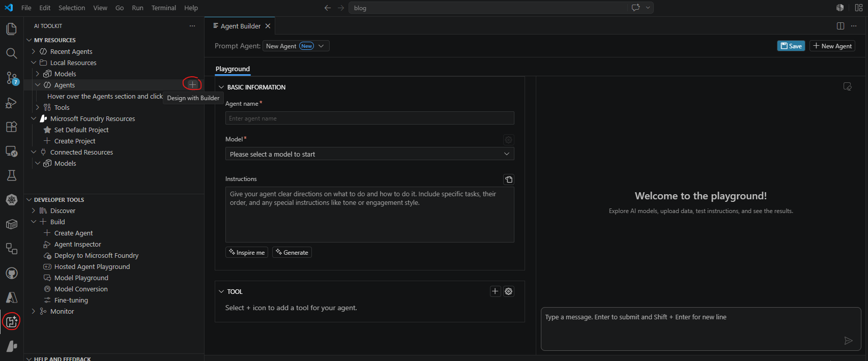The height and width of the screenshot is (361, 868).
Task: Open the Explorer view in activity bar
Action: 11,29
